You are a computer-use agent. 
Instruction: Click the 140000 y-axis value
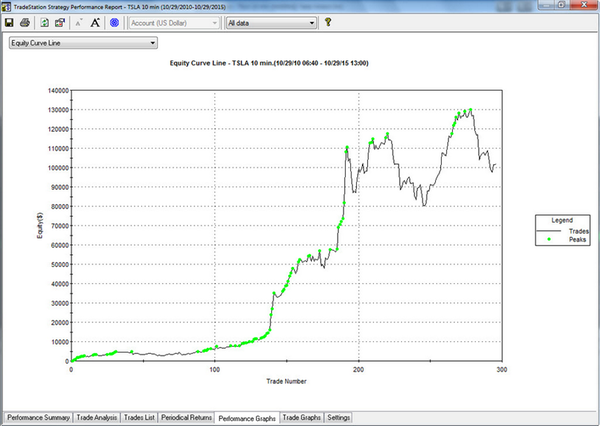pyautogui.click(x=58, y=91)
